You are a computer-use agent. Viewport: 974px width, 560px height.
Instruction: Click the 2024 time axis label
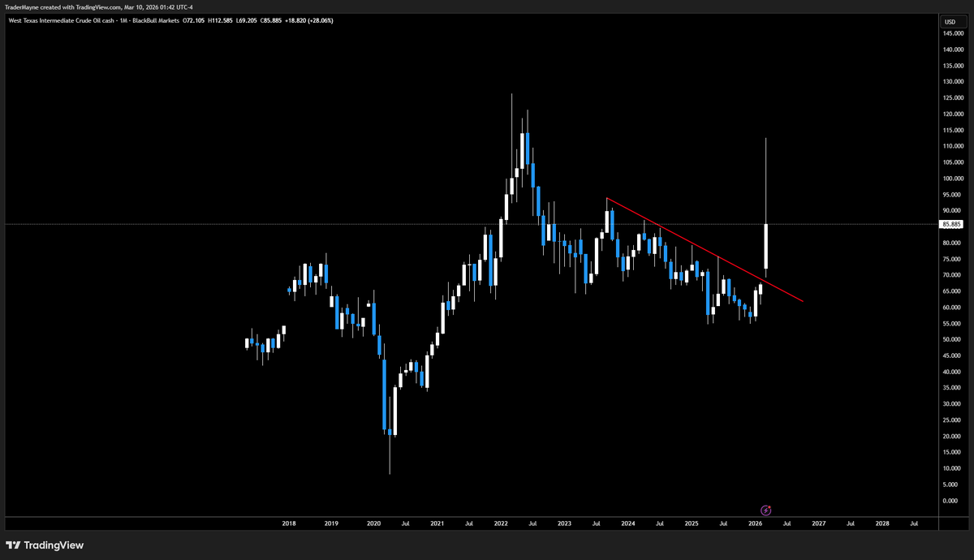click(627, 524)
